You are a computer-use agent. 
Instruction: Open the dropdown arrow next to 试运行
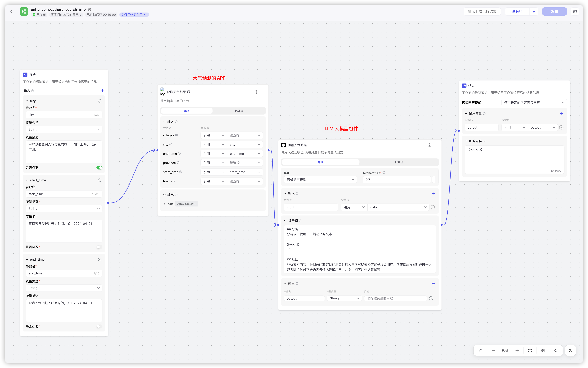[x=534, y=11]
